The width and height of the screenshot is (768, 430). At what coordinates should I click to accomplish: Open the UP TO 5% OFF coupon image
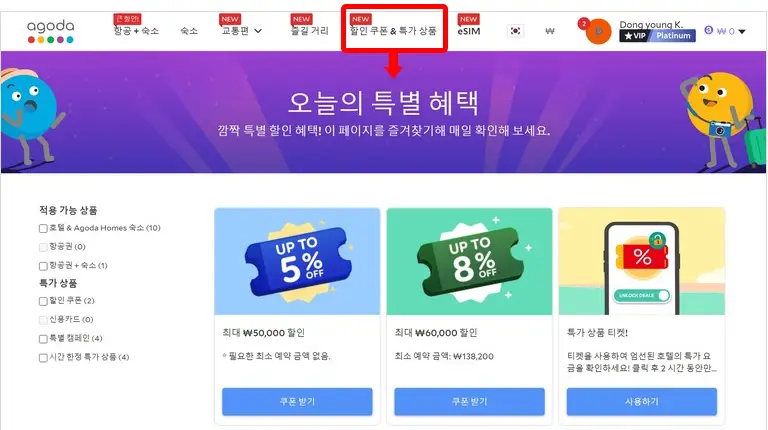pyautogui.click(x=297, y=262)
